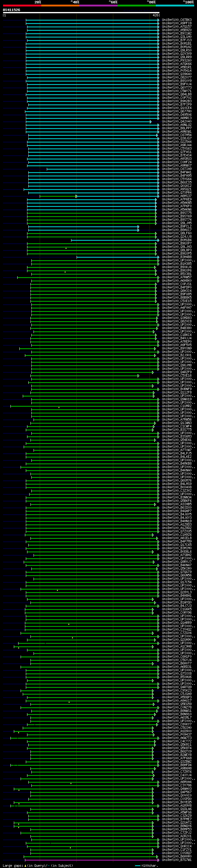Viewport: 197px width, 868px height.
Task: Select hit UniRef100_Q8LF60
Action: pos(177,233)
